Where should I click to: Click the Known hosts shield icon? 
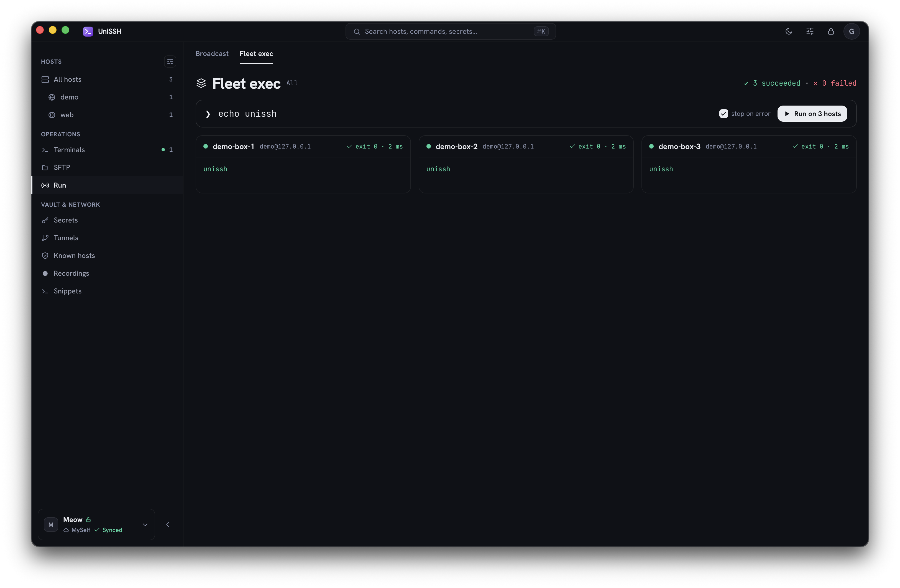click(45, 255)
